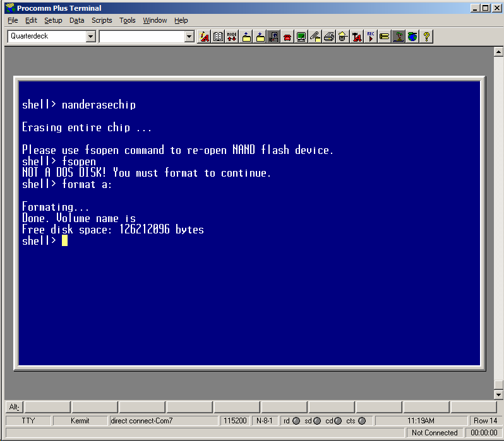Open the Scripts menu
Image resolution: width=504 pixels, height=441 pixels.
point(102,20)
